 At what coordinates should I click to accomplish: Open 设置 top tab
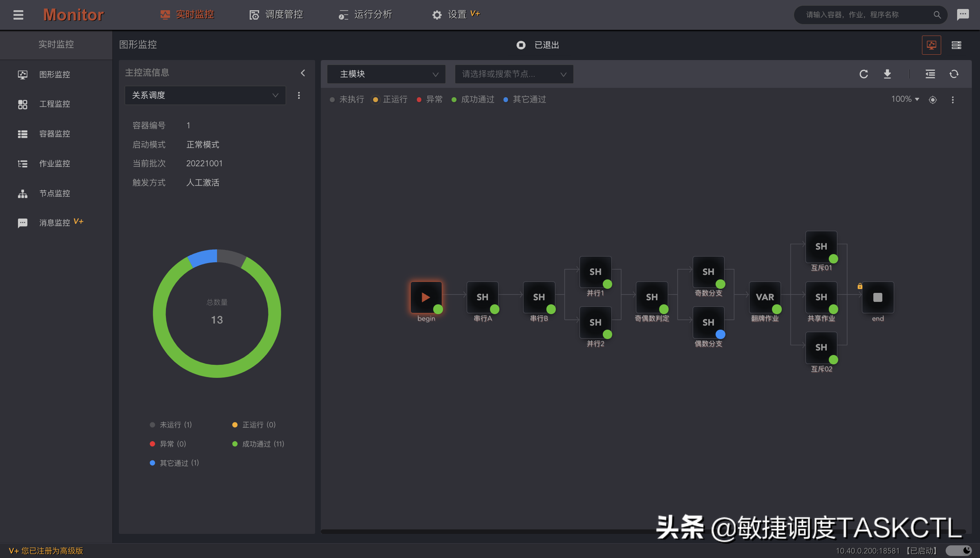click(456, 15)
